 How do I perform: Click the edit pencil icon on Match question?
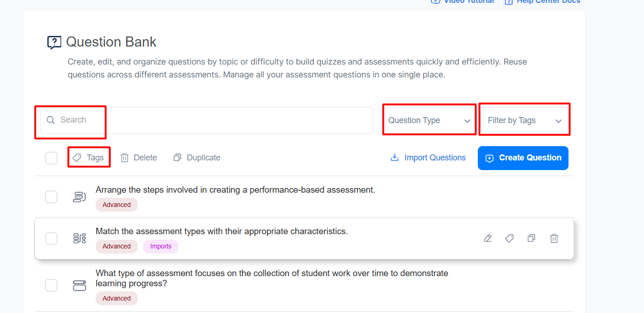[x=487, y=238]
